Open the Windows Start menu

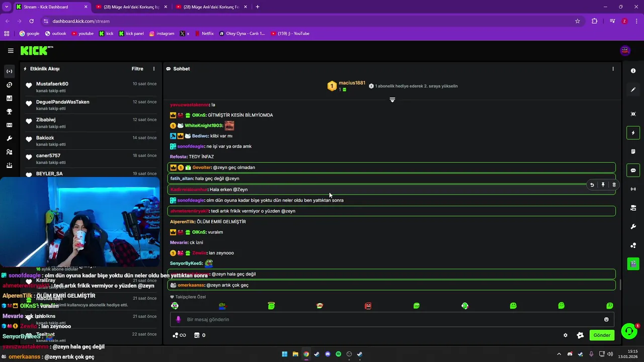point(285,354)
